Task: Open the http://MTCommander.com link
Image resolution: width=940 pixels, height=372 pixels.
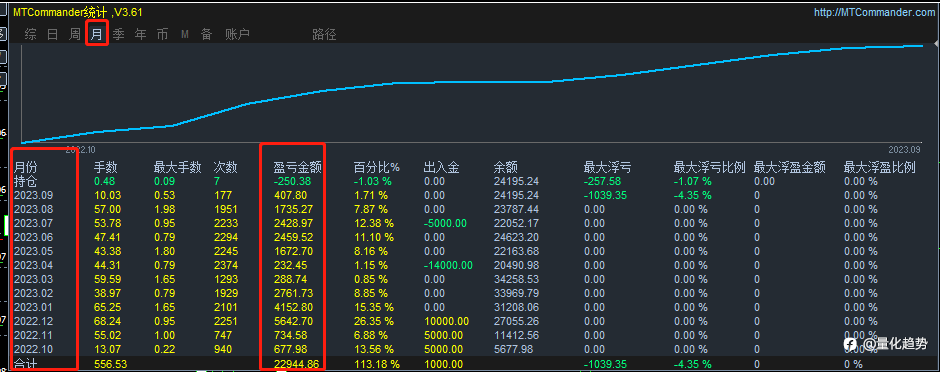Action: [x=875, y=12]
